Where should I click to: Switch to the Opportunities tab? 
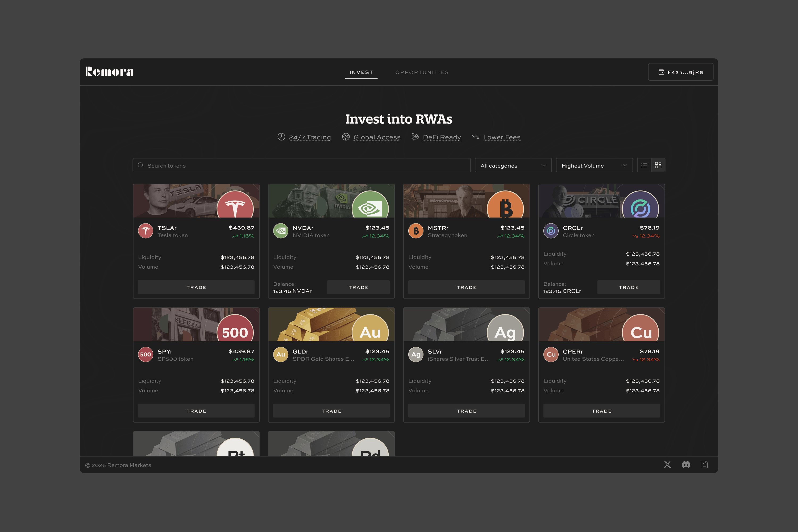(x=422, y=72)
